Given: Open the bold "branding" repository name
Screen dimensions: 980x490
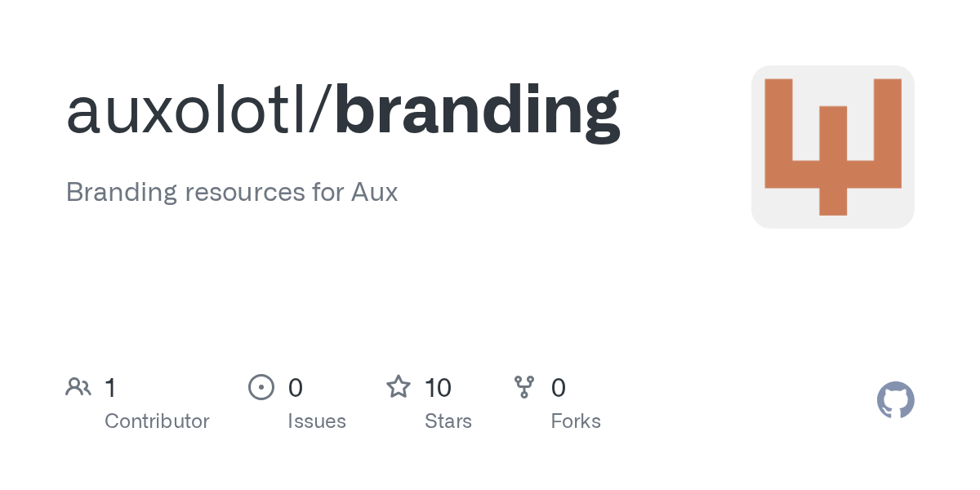Looking at the screenshot, I should pyautogui.click(x=477, y=111).
